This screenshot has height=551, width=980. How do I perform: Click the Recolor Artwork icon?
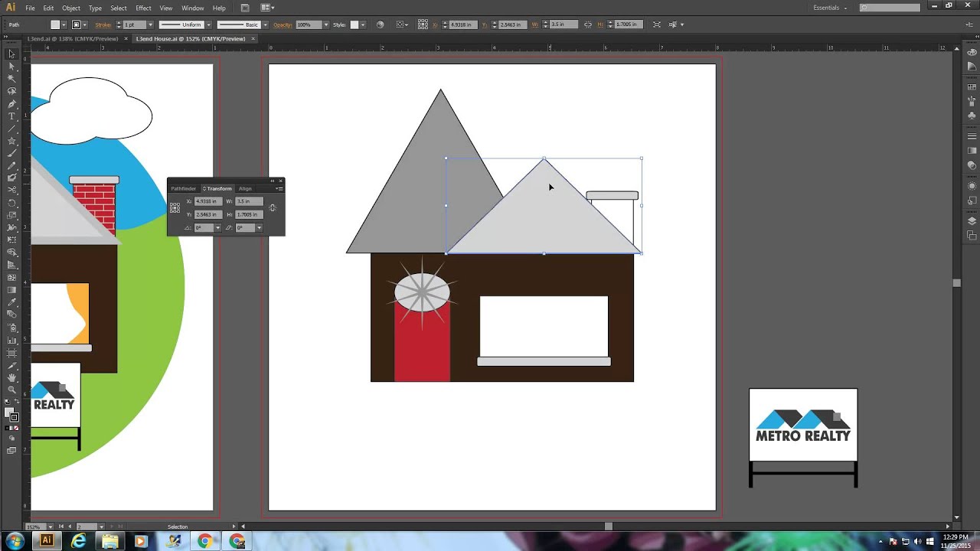pos(381,24)
